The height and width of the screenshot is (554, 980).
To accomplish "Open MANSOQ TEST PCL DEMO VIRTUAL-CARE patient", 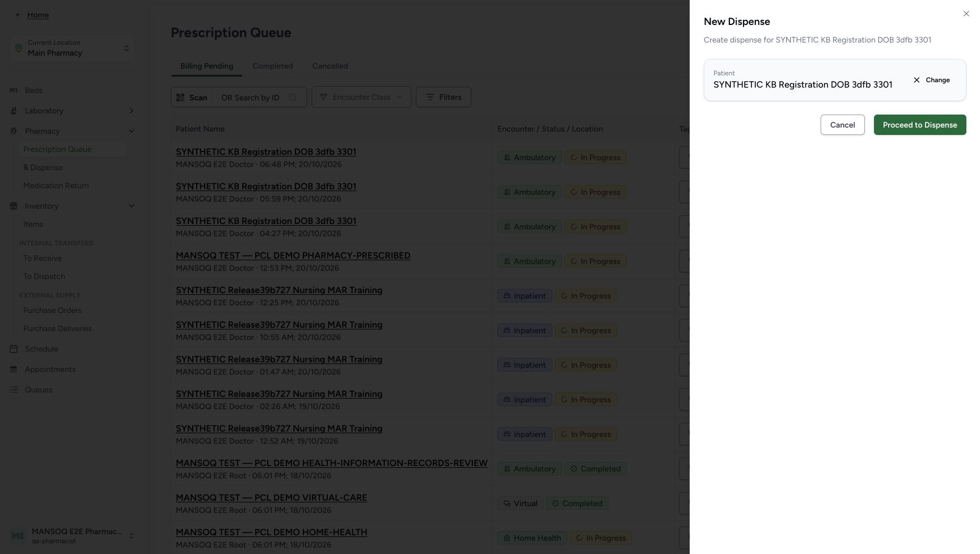I will click(x=271, y=498).
